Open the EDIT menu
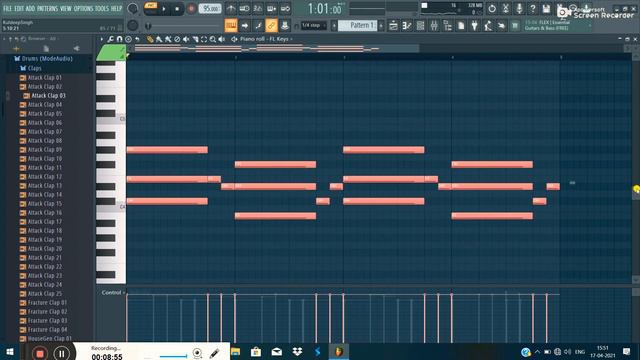The height and width of the screenshot is (360, 640). click(19, 8)
